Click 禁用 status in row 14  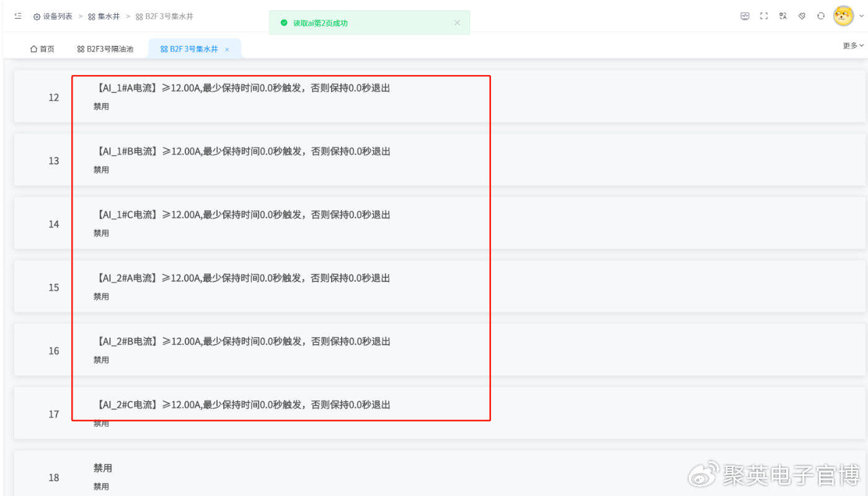(x=101, y=233)
